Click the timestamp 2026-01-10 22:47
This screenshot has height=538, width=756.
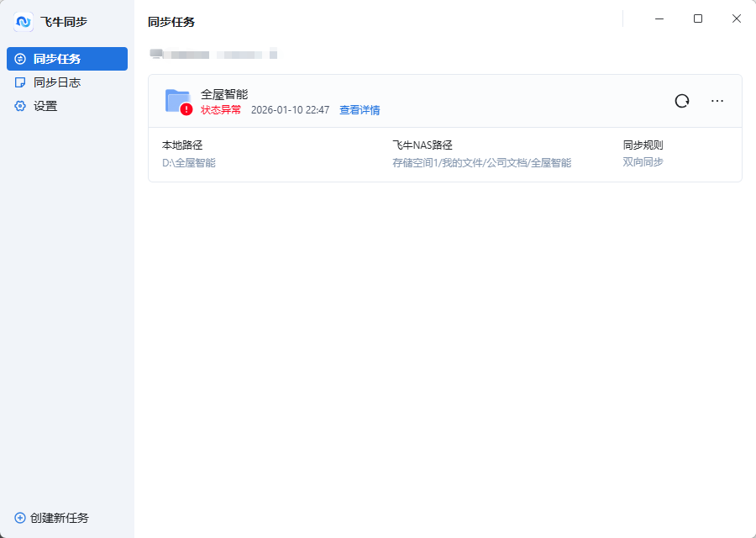point(291,110)
